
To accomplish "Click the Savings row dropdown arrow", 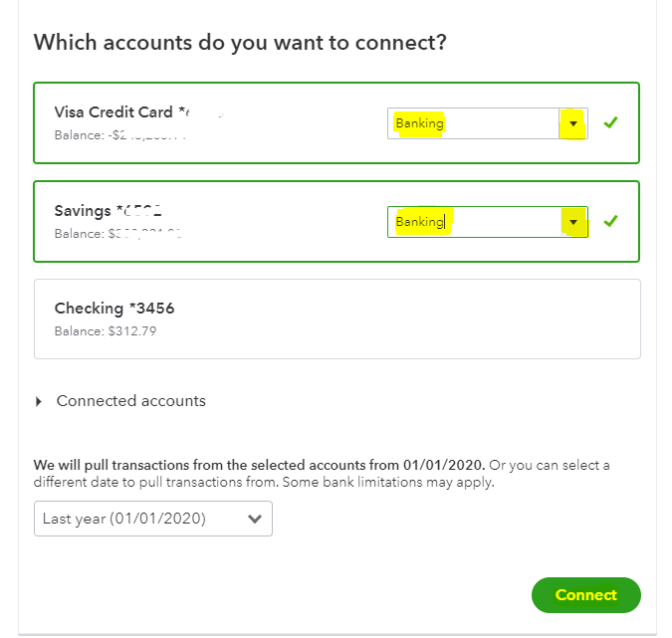I will (x=572, y=222).
